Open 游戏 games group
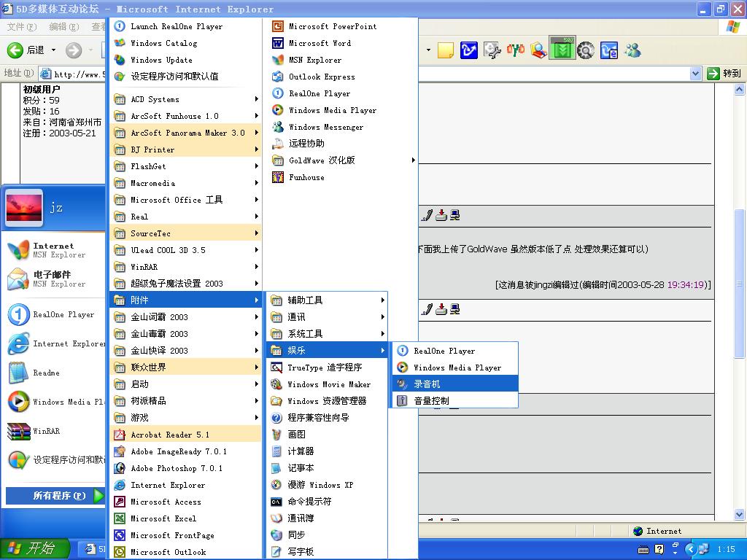 186,418
